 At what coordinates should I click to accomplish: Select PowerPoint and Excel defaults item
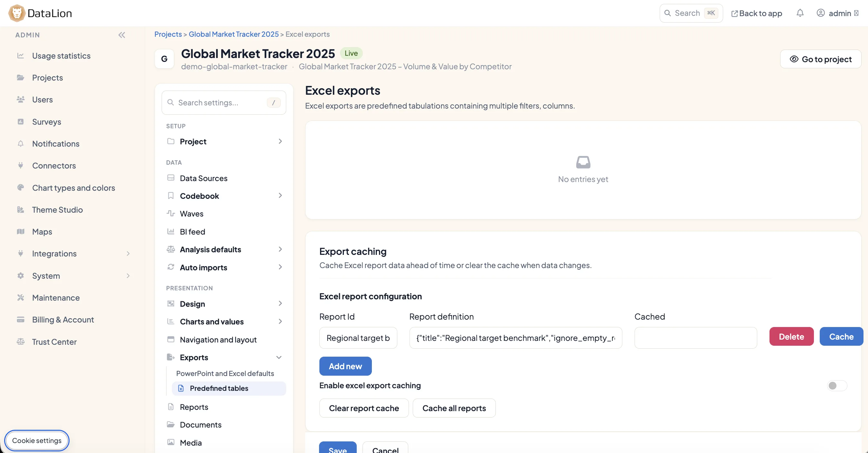[x=225, y=373]
